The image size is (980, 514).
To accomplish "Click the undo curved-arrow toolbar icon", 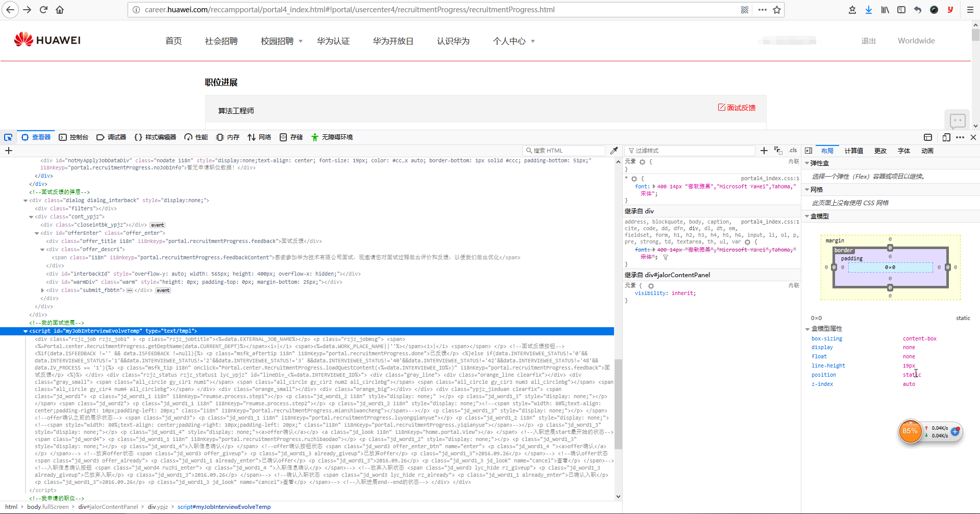I will (918, 10).
